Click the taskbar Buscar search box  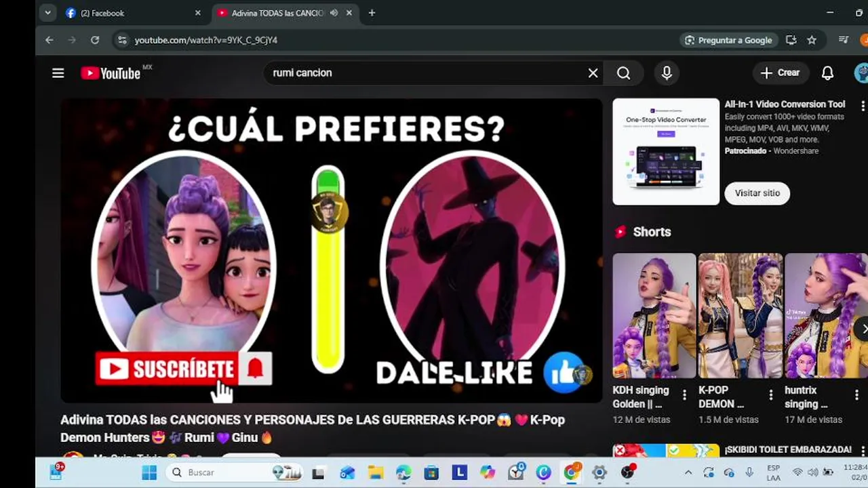pos(234,472)
